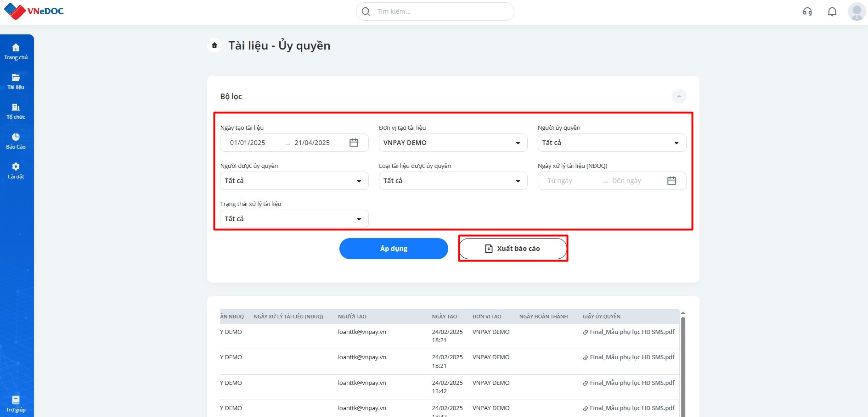Click the NGƯỜI TẠO column header
This screenshot has height=417, width=868.
(352, 317)
